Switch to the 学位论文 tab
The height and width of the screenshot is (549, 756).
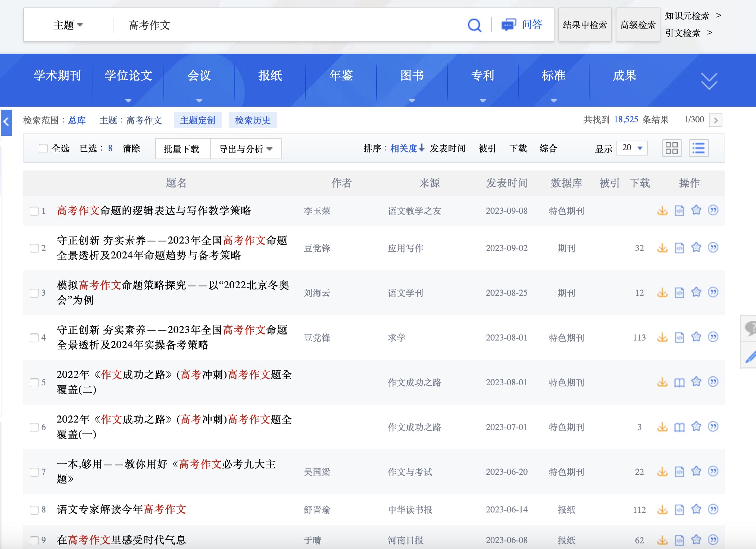coord(128,76)
